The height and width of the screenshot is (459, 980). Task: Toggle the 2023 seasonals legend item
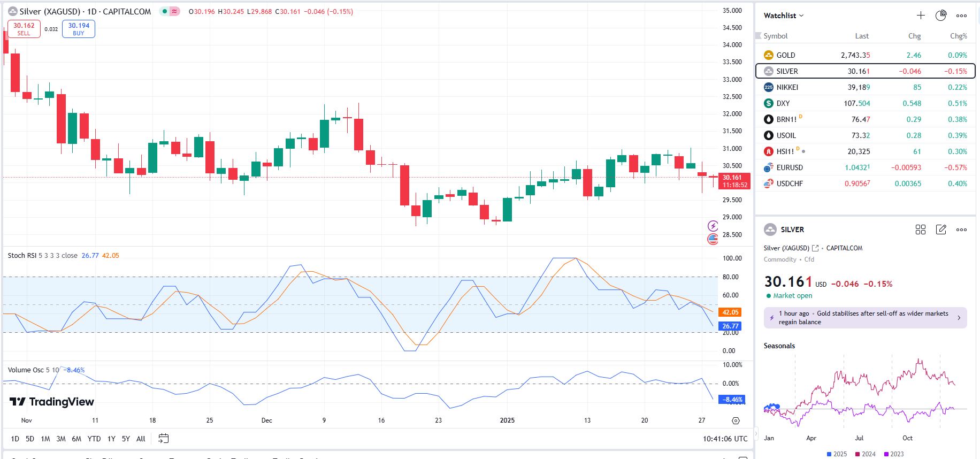[x=893, y=454]
